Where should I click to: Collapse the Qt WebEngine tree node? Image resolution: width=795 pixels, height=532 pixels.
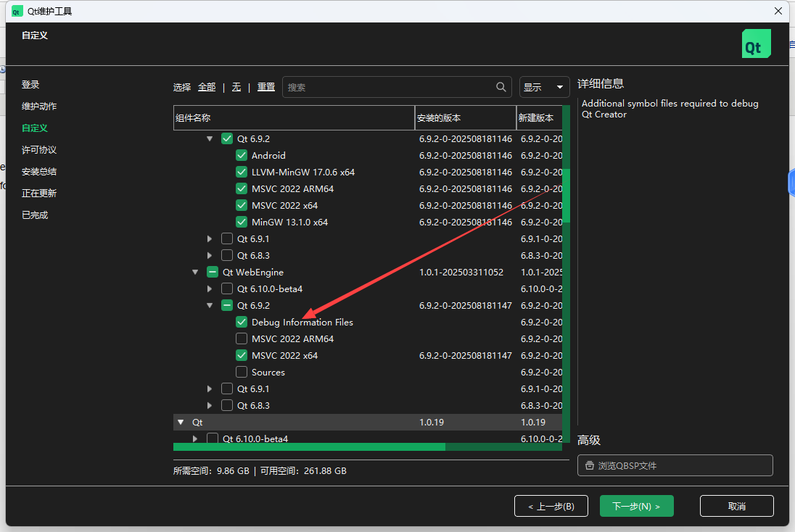pyautogui.click(x=195, y=272)
